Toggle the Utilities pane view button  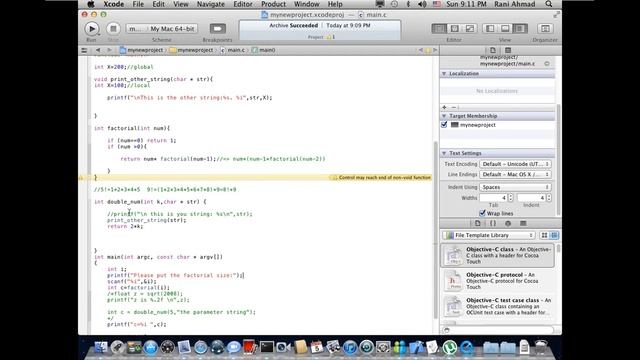(x=520, y=29)
